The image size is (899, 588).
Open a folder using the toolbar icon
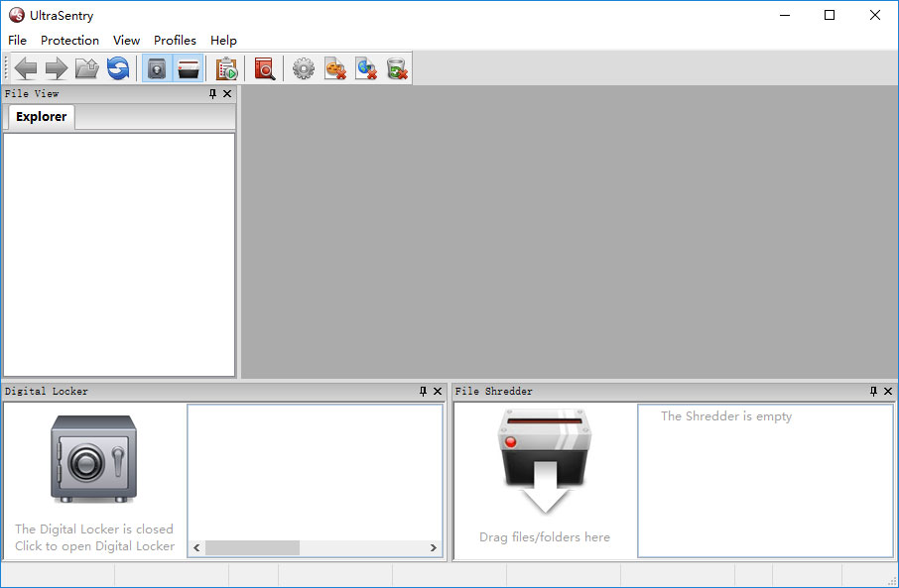coord(86,67)
